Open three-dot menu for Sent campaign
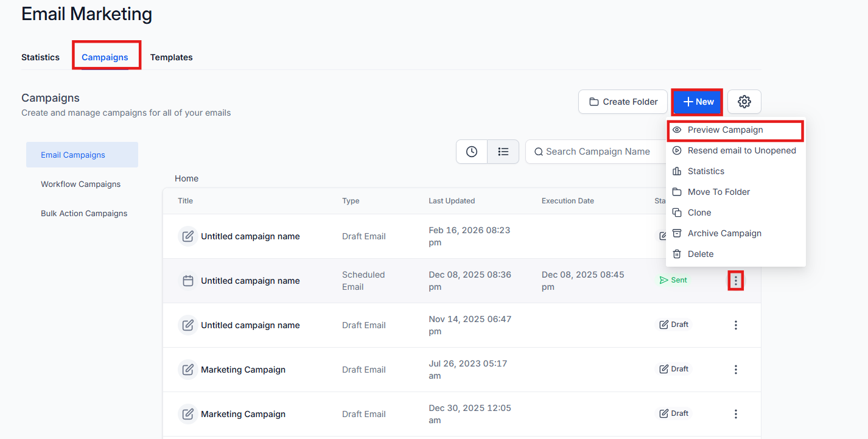 [735, 281]
